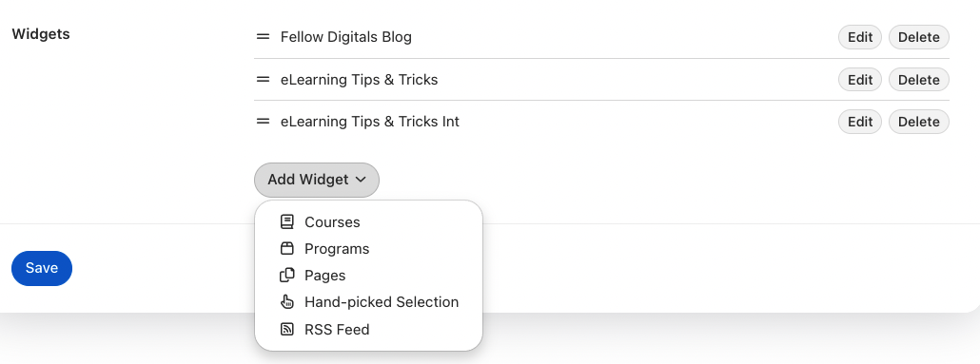Click the Add Widget chevron arrow
The image size is (980, 364).
[x=361, y=180]
